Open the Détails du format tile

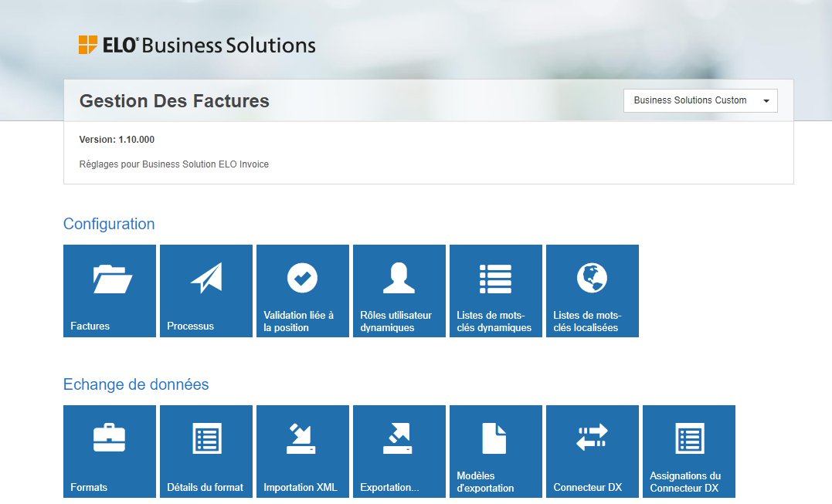(206, 452)
